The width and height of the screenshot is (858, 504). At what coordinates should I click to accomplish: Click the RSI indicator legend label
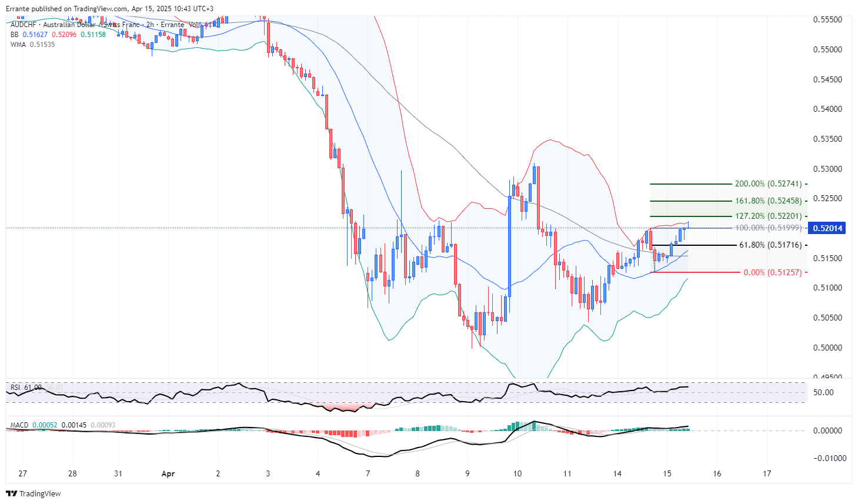(15, 388)
